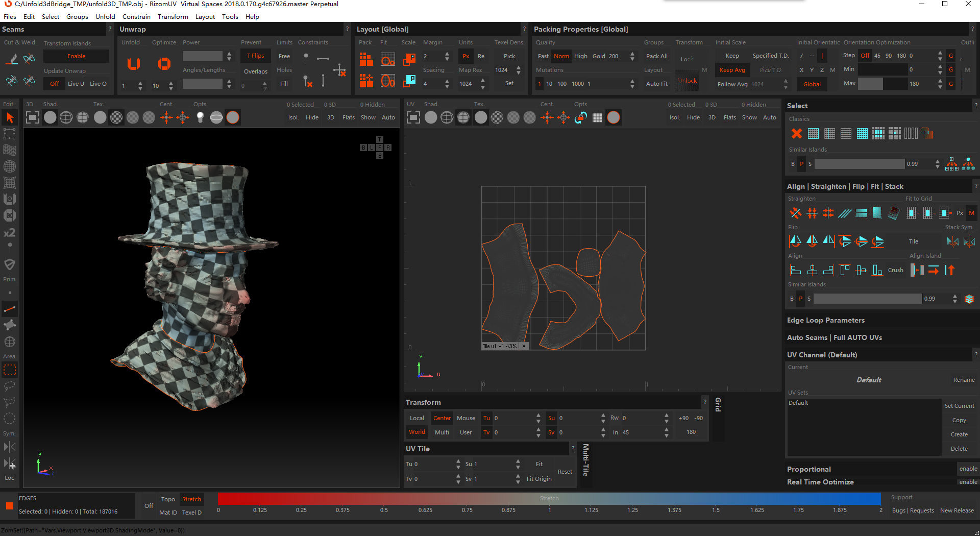Click the align top icon in Align section
Screen dimensions: 980x536
tap(845, 270)
